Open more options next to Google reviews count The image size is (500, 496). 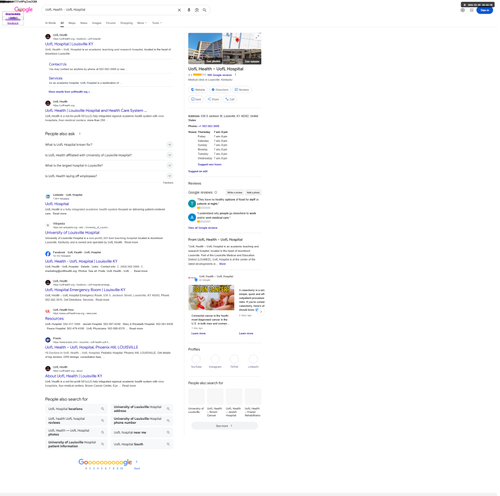tap(235, 75)
